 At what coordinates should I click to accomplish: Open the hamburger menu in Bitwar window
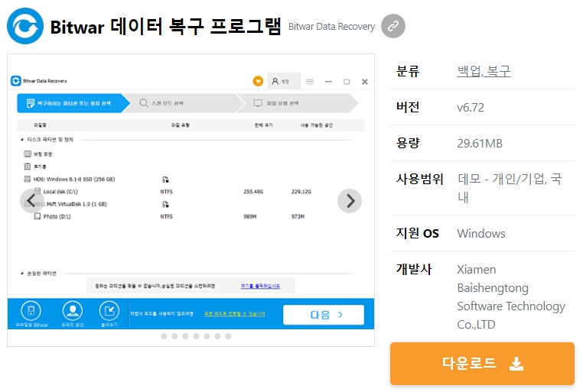(310, 81)
